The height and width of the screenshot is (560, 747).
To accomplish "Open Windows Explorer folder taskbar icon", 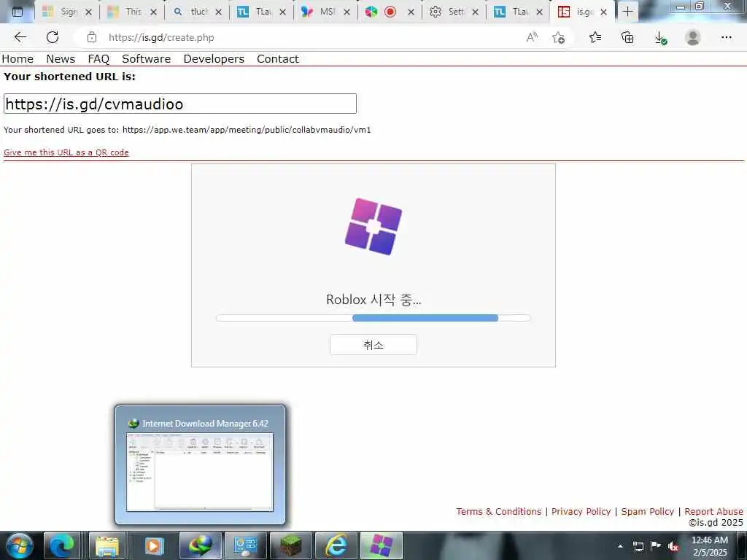I will 107,545.
